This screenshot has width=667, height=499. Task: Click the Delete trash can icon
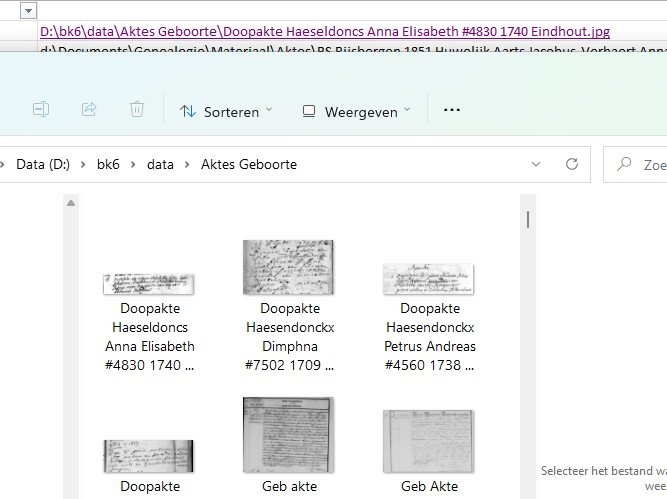(x=137, y=109)
